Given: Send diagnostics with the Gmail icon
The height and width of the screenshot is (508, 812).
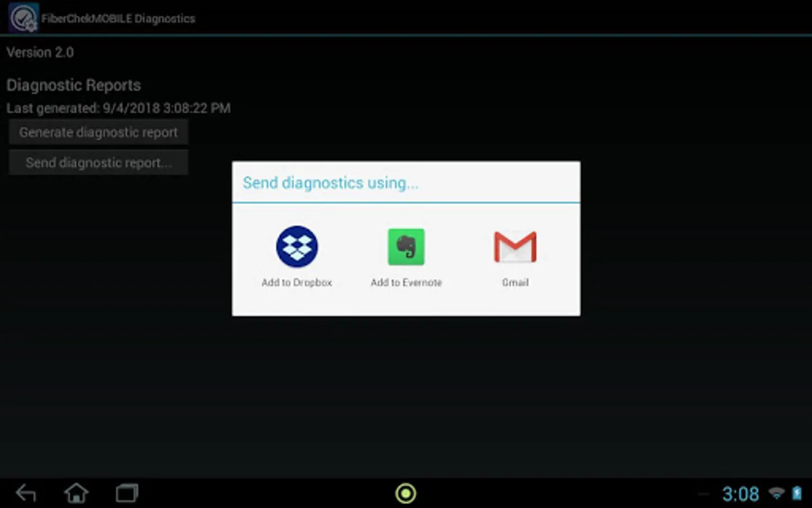Looking at the screenshot, I should (x=515, y=247).
